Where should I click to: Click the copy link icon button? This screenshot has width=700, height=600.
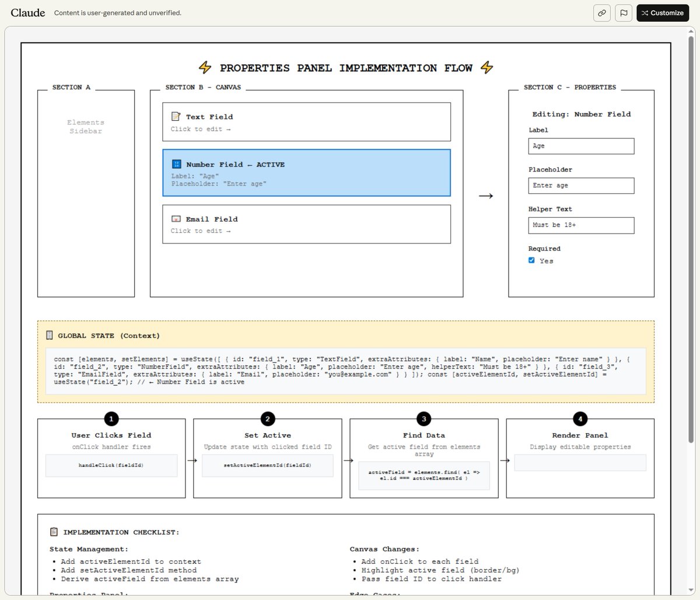coord(602,13)
